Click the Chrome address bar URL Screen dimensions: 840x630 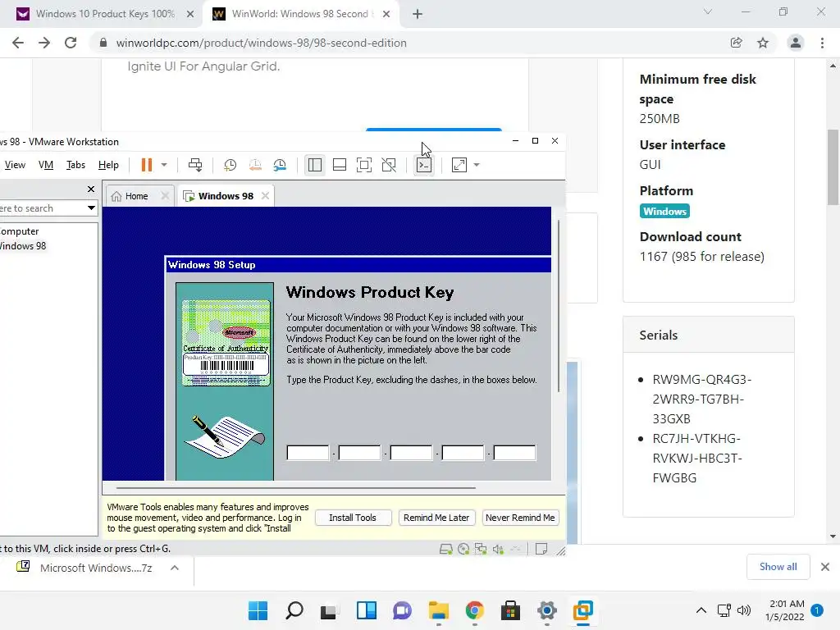coord(262,43)
